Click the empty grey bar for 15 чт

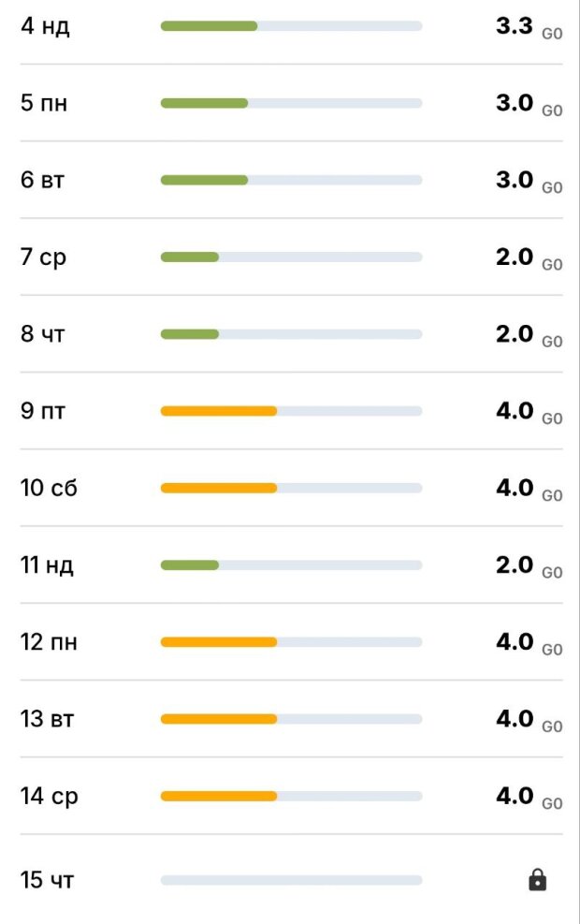pos(291,880)
